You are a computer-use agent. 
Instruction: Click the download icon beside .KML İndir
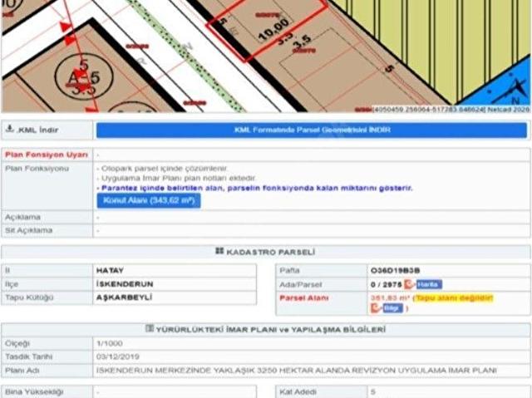pyautogui.click(x=10, y=129)
